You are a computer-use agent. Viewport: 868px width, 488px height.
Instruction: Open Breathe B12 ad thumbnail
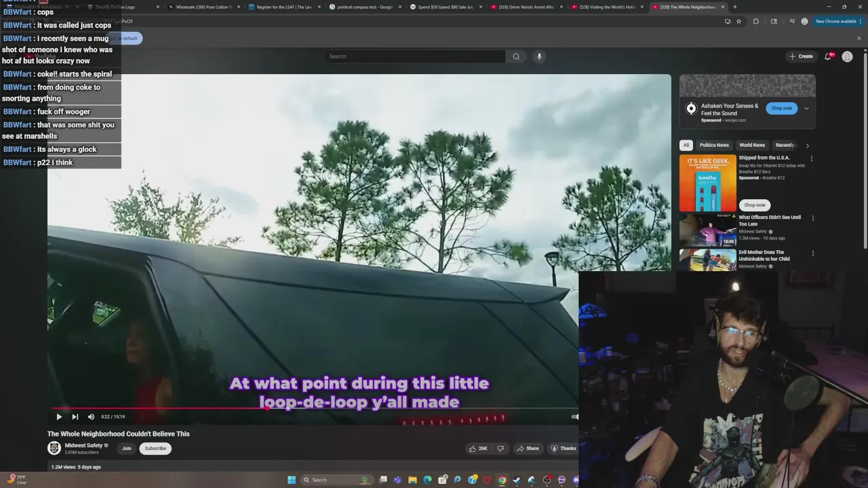708,183
